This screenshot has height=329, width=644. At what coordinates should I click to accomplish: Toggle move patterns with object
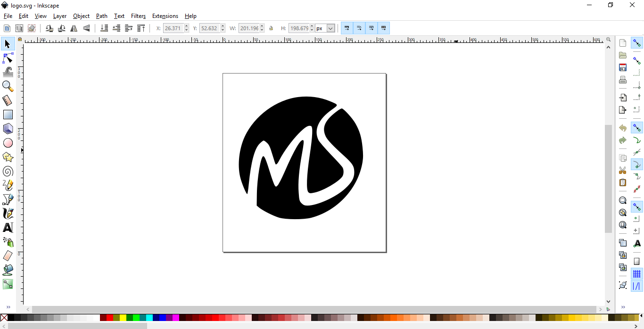384,28
